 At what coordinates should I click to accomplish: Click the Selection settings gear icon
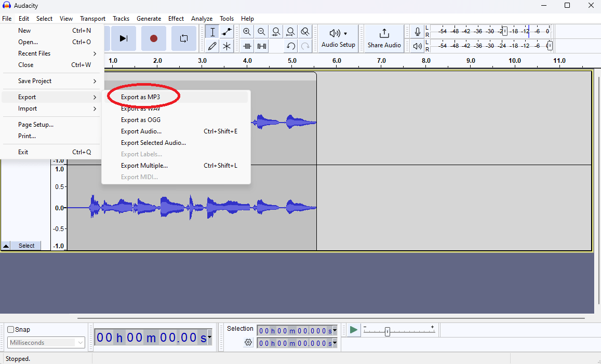pyautogui.click(x=248, y=342)
